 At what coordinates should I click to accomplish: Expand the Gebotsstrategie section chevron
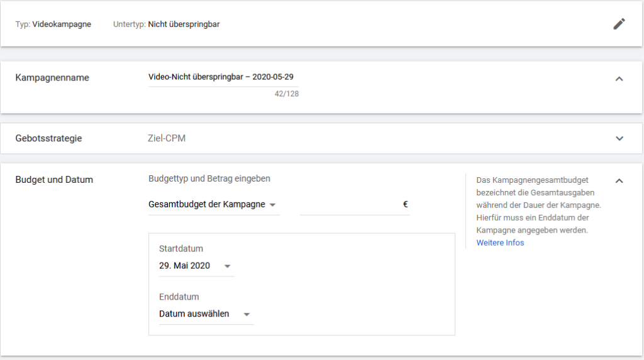(x=619, y=138)
